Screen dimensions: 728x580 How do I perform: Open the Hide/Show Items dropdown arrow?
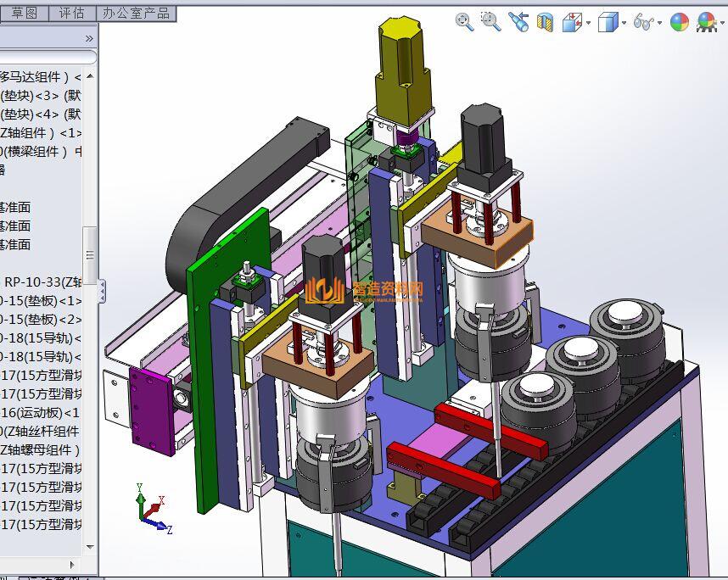coord(659,23)
